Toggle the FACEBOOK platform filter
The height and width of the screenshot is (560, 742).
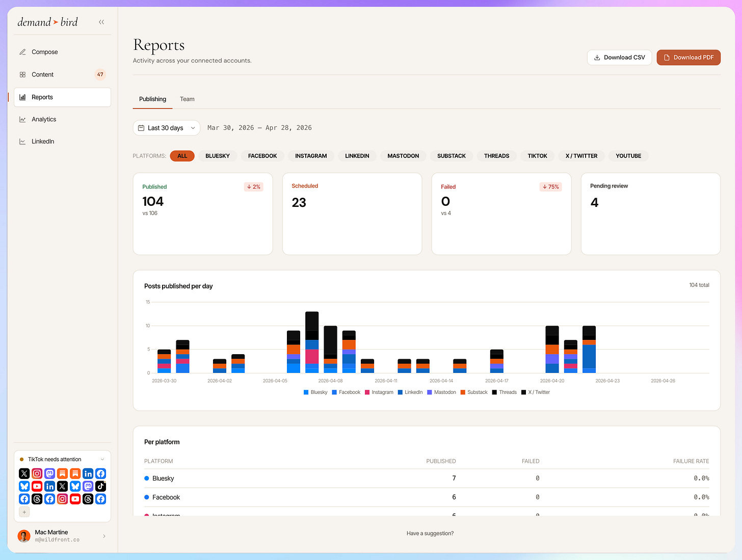tap(262, 156)
